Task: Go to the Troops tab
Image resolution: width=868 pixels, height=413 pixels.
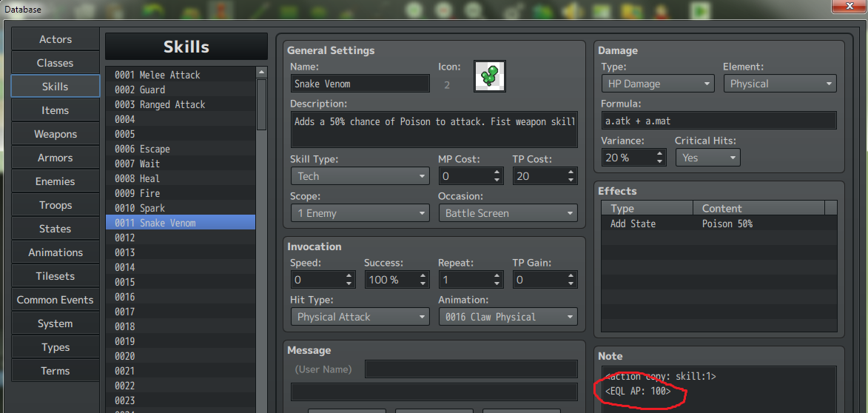Action: [55, 206]
